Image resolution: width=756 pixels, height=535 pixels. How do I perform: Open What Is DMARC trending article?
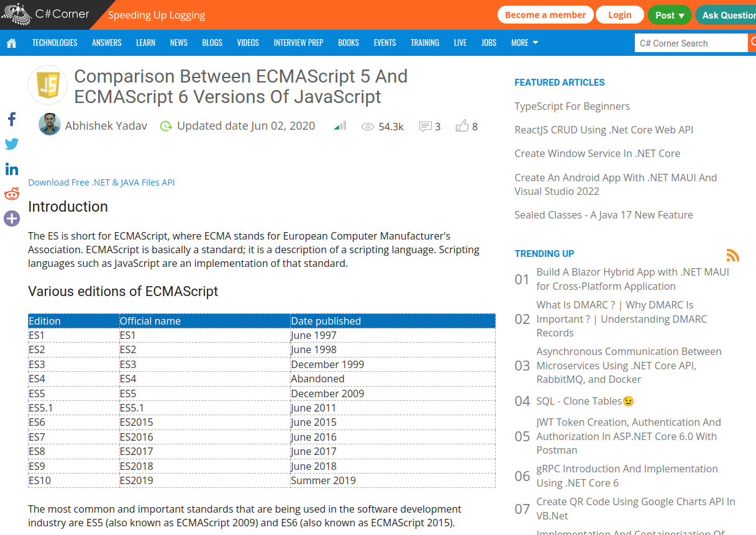622,319
